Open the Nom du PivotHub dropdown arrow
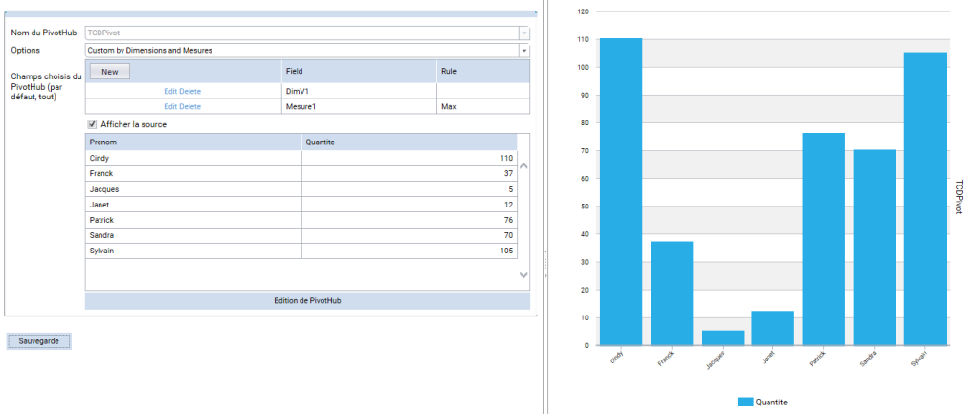This screenshot has height=414, width=980. 524,33
